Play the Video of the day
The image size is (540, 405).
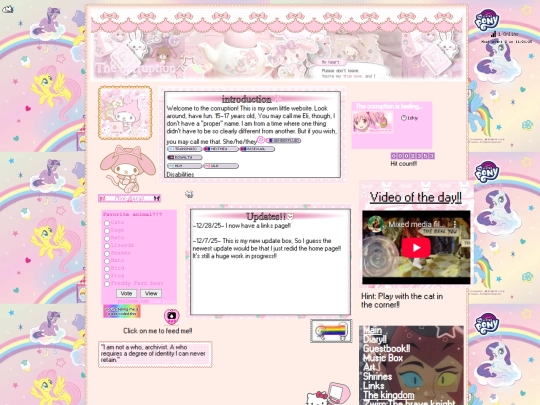point(416,248)
